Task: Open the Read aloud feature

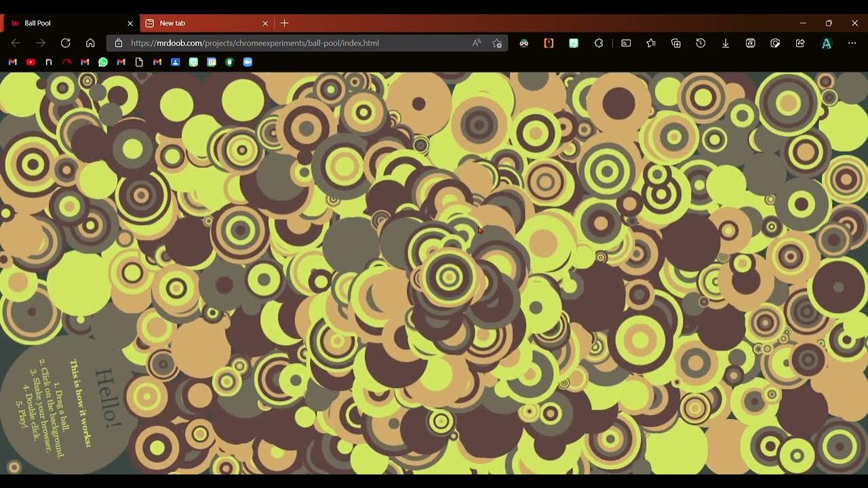Action: (477, 43)
